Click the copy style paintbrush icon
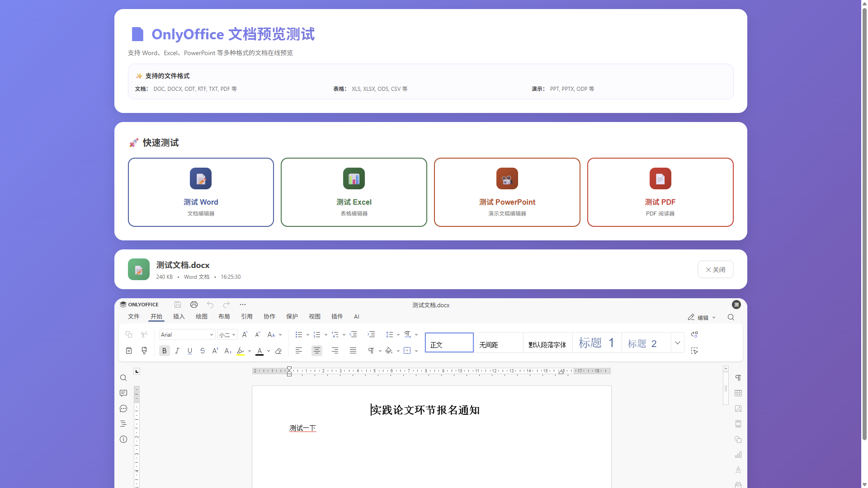Screen dimensions: 868x488 pos(144,351)
